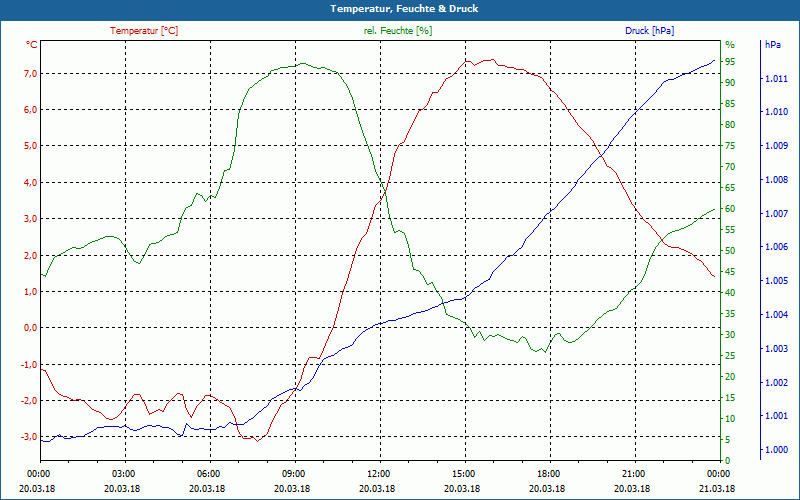
Task: Click the '09:00' time axis label
Action: 295,473
